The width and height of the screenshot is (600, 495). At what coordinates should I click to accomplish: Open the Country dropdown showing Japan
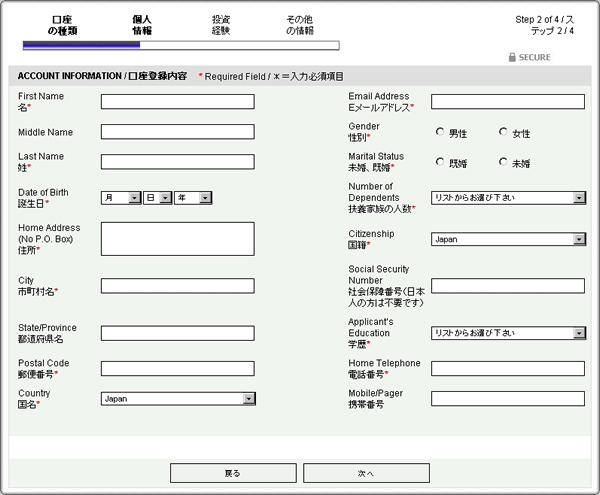tap(178, 399)
